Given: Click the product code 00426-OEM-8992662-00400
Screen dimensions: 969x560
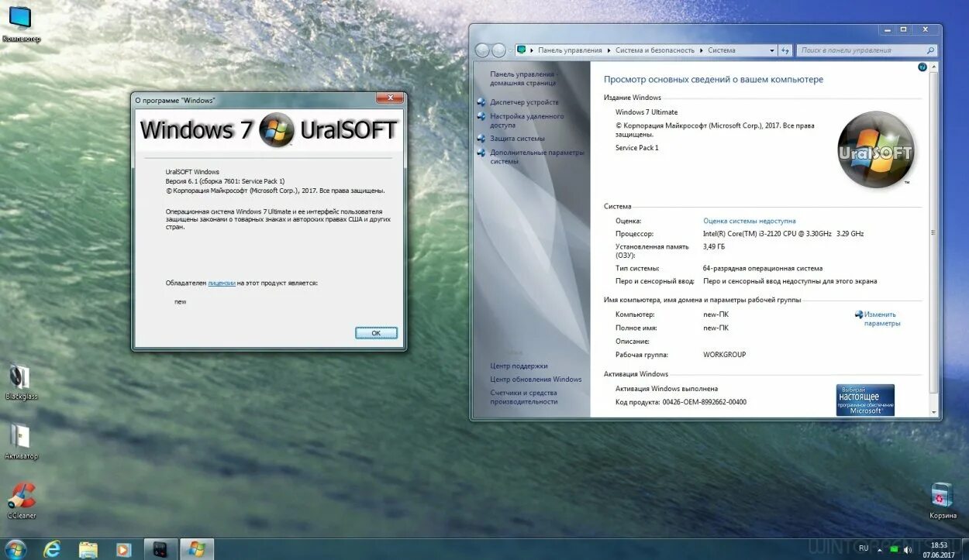Looking at the screenshot, I should pyautogui.click(x=705, y=403).
